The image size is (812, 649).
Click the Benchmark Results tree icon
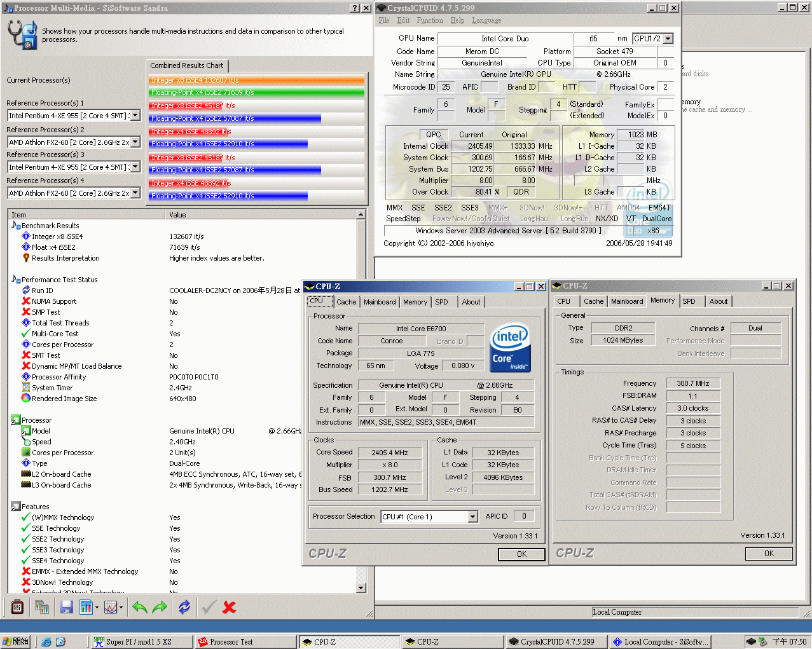point(16,225)
